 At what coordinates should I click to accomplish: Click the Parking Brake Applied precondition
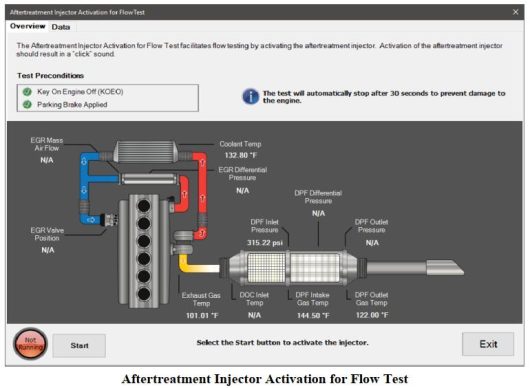pyautogui.click(x=72, y=104)
